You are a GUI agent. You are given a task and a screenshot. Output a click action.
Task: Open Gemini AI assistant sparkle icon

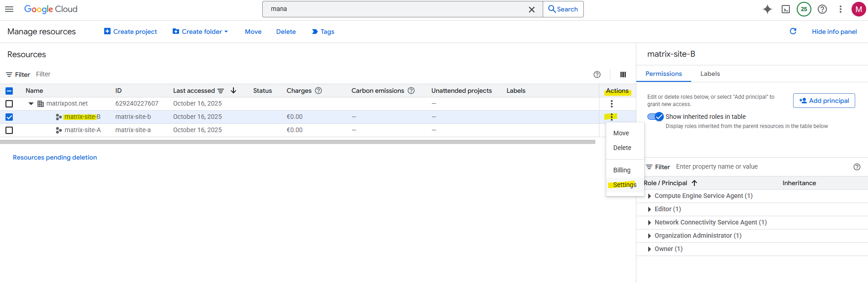(767, 9)
